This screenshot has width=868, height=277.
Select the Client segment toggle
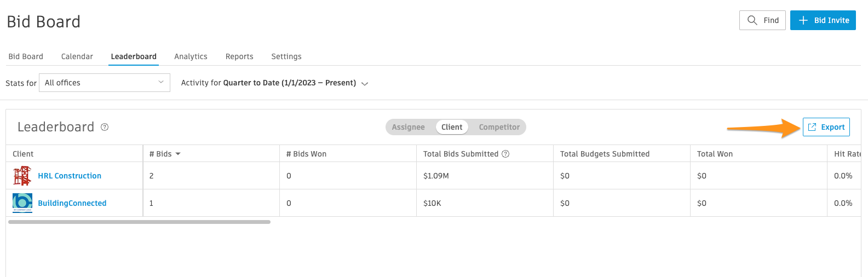(x=452, y=127)
